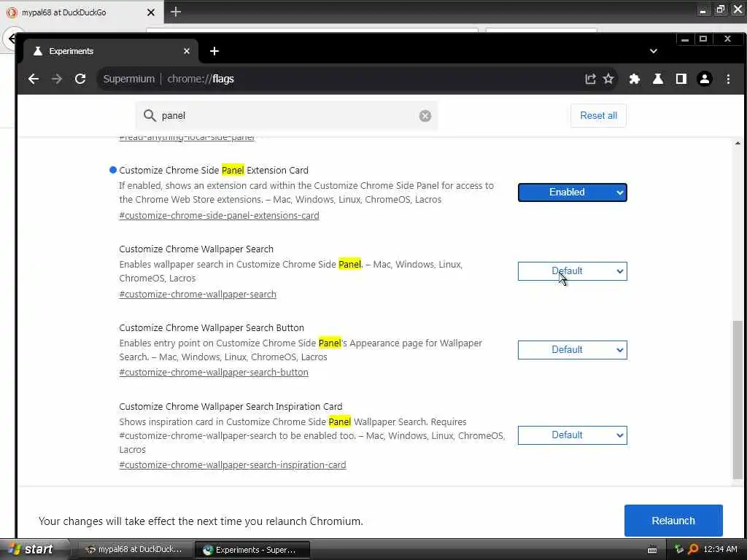The height and width of the screenshot is (560, 747).
Task: Open a new tab in the Supermium window
Action: pos(214,51)
